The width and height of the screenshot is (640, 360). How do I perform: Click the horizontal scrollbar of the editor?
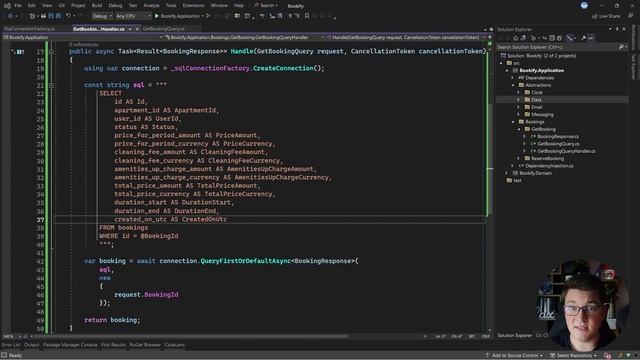[191, 336]
